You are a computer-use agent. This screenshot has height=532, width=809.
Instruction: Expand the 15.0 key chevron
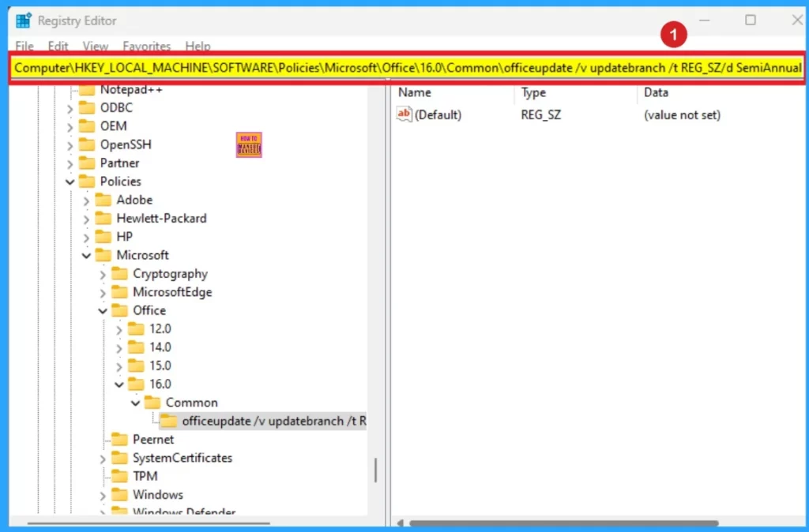tap(119, 366)
